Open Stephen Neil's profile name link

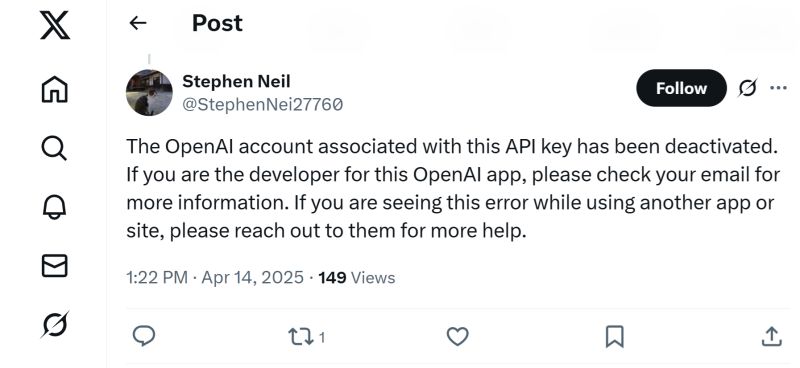click(236, 81)
